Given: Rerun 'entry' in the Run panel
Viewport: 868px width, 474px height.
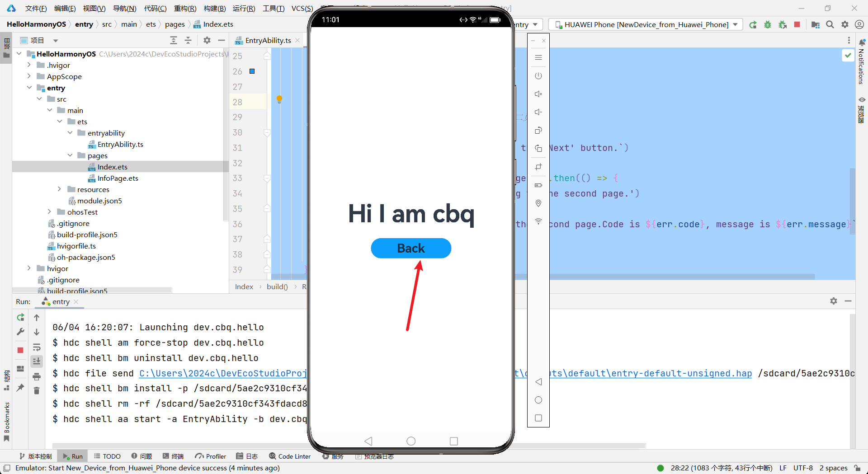Looking at the screenshot, I should (x=20, y=318).
